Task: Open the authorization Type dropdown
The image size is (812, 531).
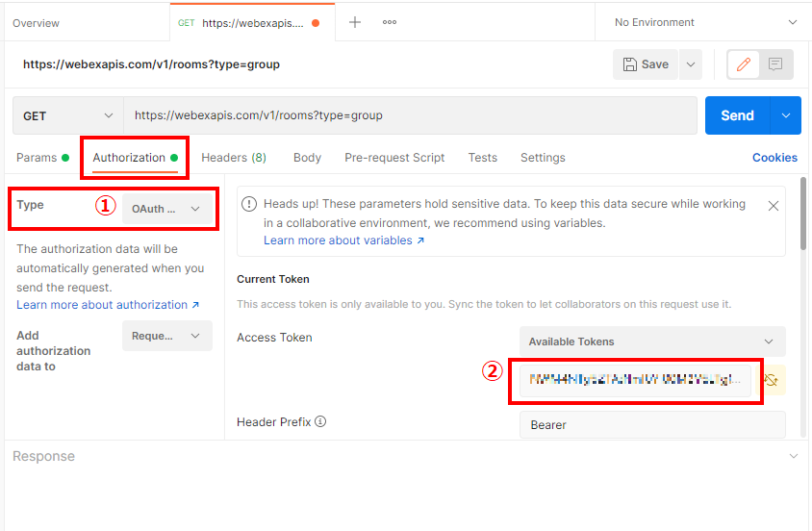Action: tap(167, 209)
